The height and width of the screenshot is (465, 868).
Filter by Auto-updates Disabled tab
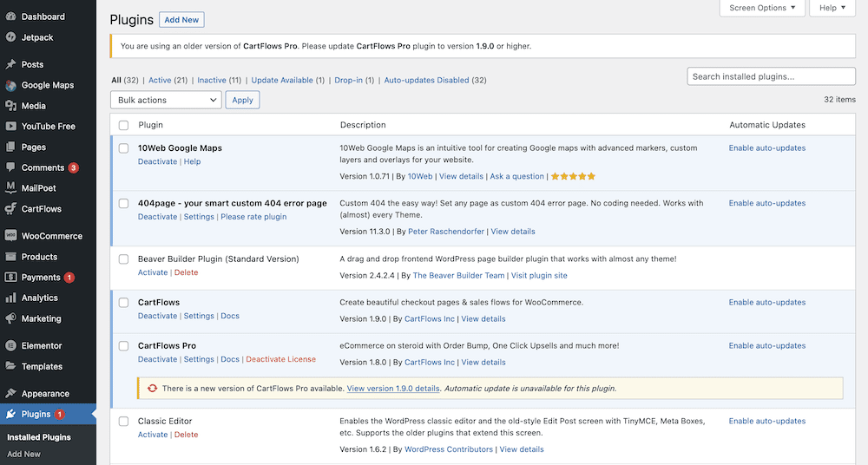tap(426, 80)
